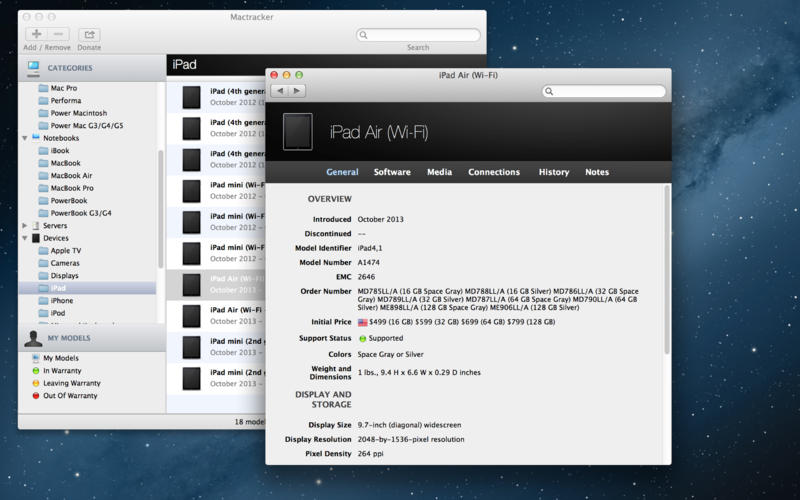Screen dimensions: 800x500
Task: Click the EMC value 2646
Action: 366,277
